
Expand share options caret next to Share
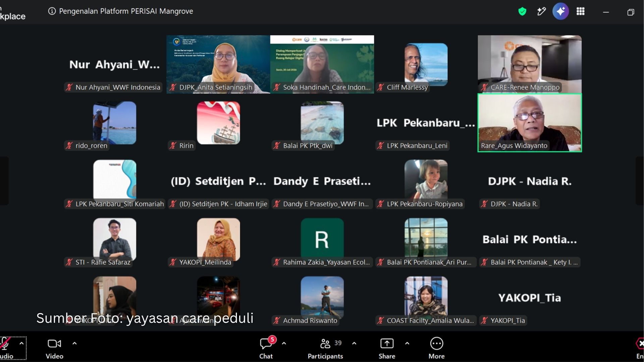click(x=407, y=343)
